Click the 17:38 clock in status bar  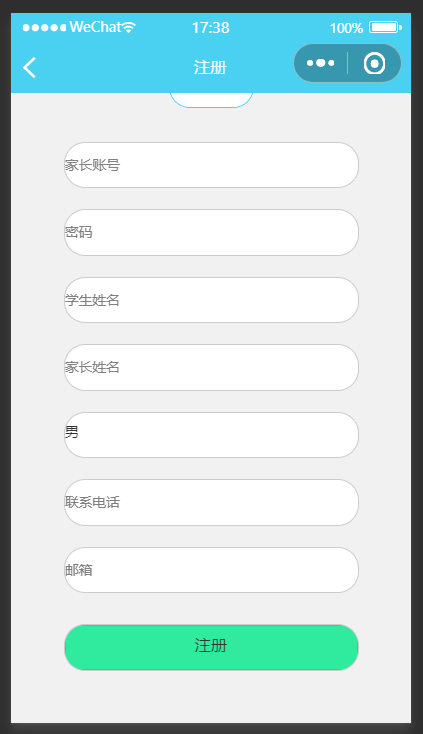click(x=211, y=28)
